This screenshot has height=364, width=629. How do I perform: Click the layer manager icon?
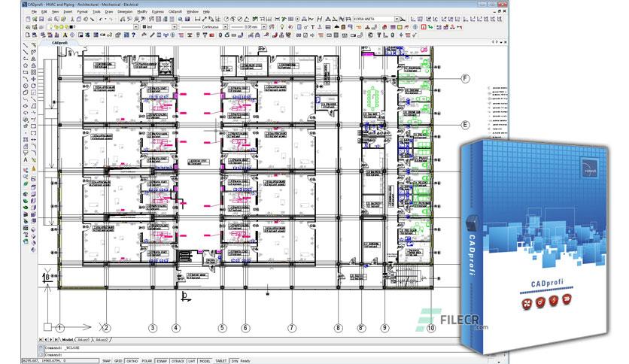pyautogui.click(x=28, y=27)
